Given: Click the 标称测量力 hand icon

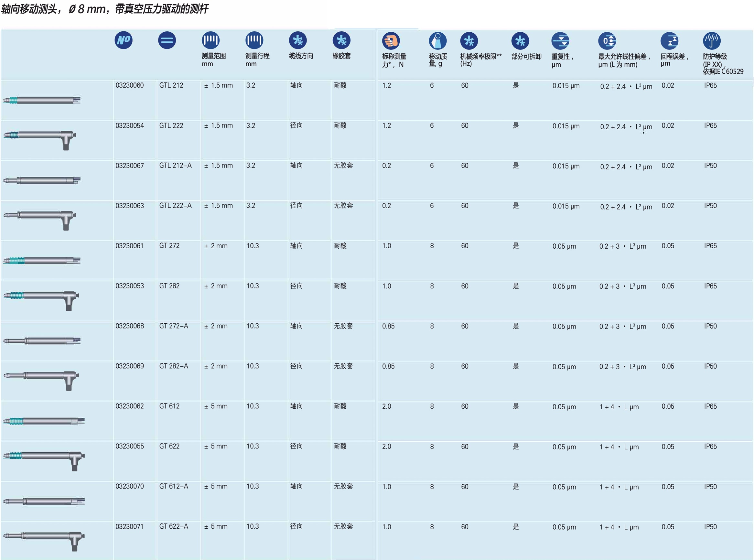Looking at the screenshot, I should [x=391, y=41].
